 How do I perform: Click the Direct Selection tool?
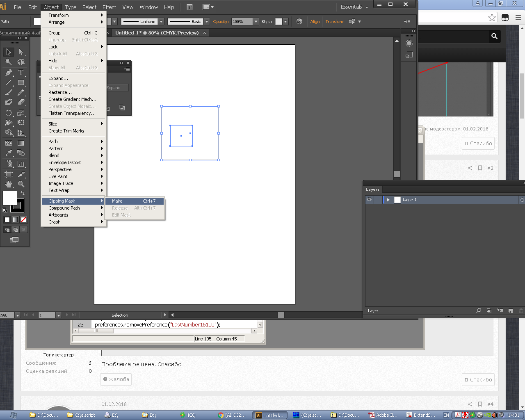pyautogui.click(x=21, y=52)
